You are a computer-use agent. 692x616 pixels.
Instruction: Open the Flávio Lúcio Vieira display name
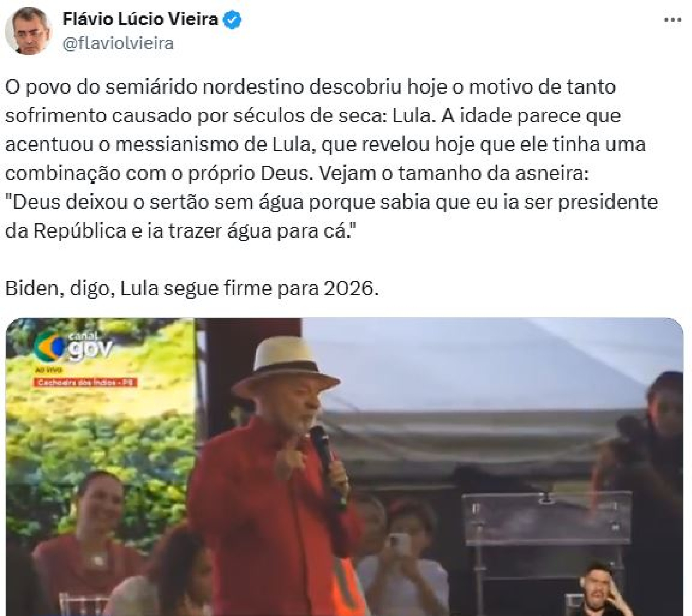point(140,19)
